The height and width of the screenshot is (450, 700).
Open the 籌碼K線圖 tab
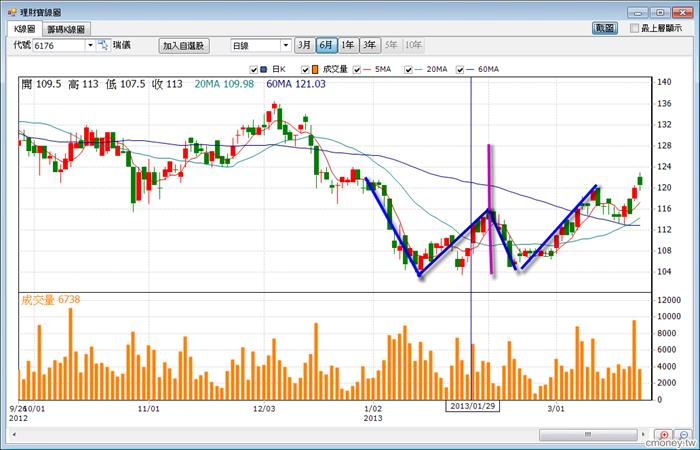65,30
